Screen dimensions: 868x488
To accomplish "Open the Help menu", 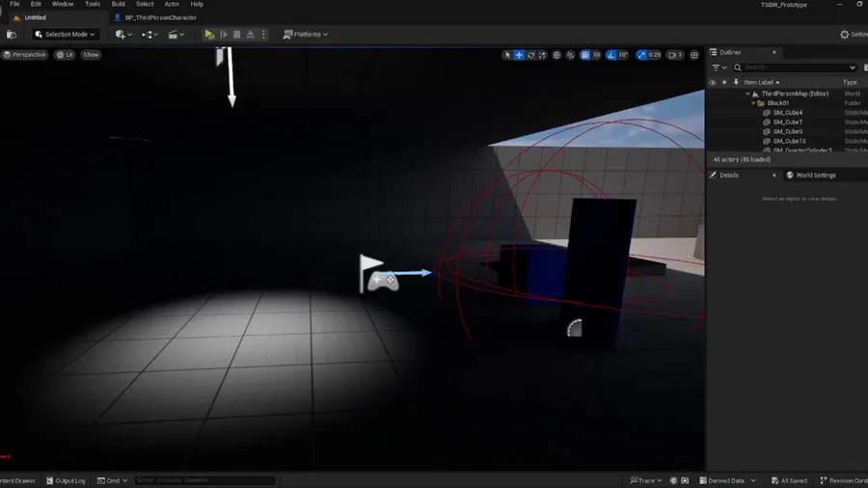I will [x=197, y=4].
